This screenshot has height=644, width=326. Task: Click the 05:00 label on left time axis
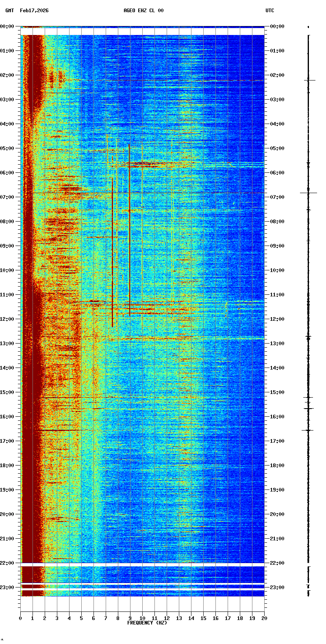(x=7, y=148)
